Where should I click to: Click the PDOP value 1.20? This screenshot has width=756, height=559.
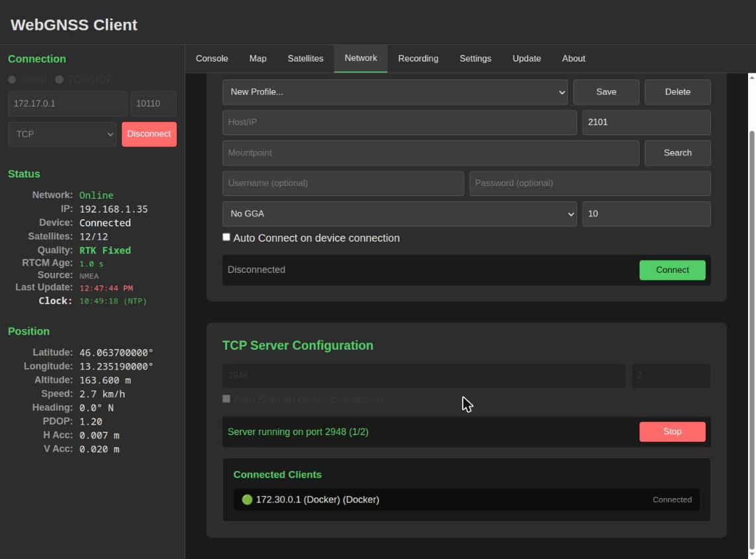point(91,421)
